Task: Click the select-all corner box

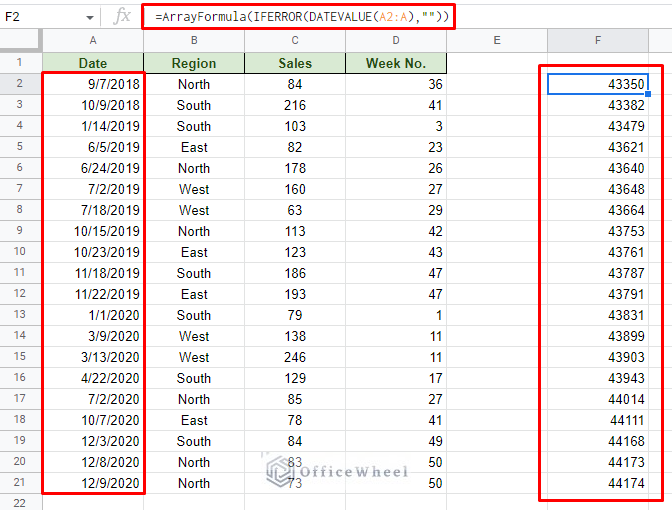Action: coord(20,40)
